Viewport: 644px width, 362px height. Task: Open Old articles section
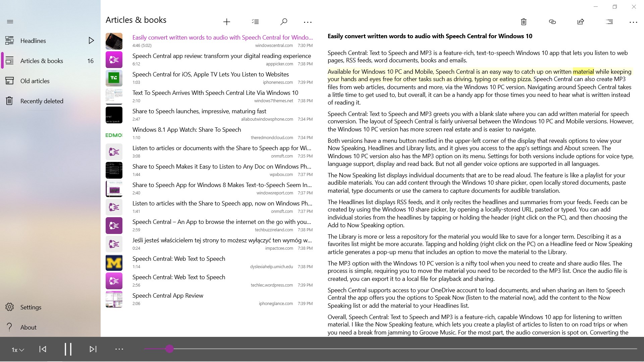click(50, 81)
